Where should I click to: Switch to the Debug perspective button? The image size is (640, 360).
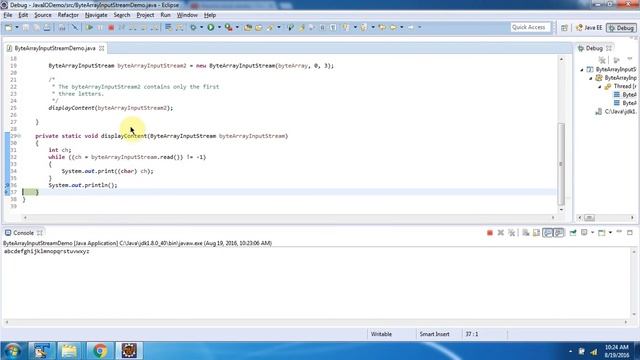click(x=621, y=28)
